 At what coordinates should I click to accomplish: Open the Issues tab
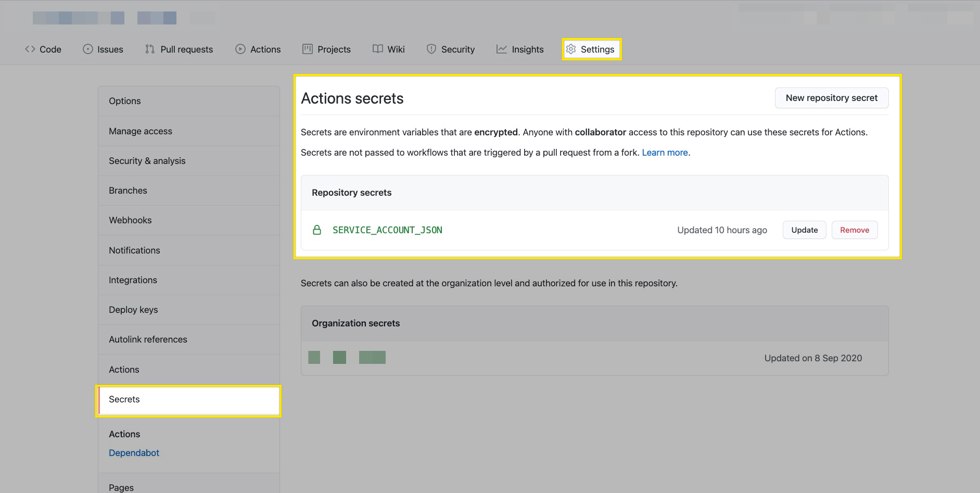point(103,49)
